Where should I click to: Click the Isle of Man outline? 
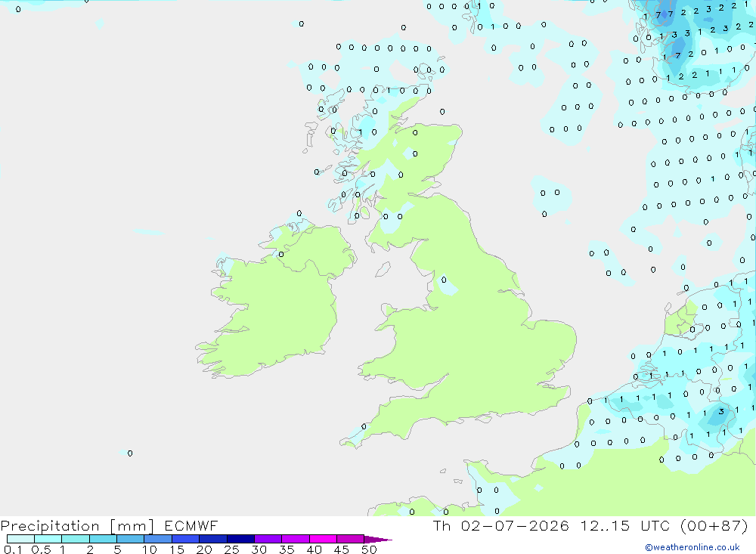point(383,269)
